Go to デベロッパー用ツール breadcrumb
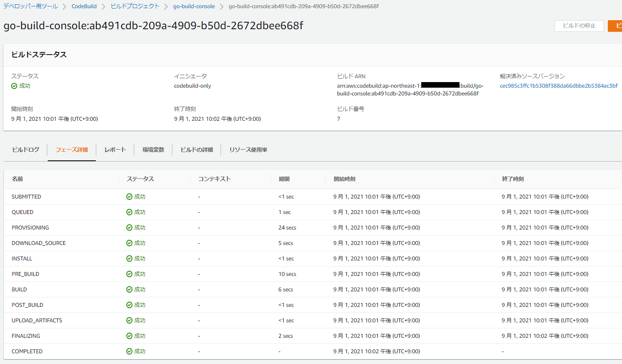Viewport: 622px width, 364px height. tap(31, 6)
